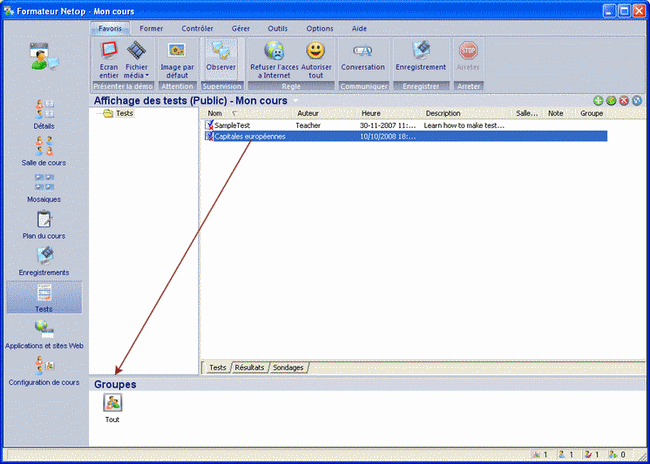Select the Détails view in sidebar
This screenshot has width=650, height=464.
44,114
